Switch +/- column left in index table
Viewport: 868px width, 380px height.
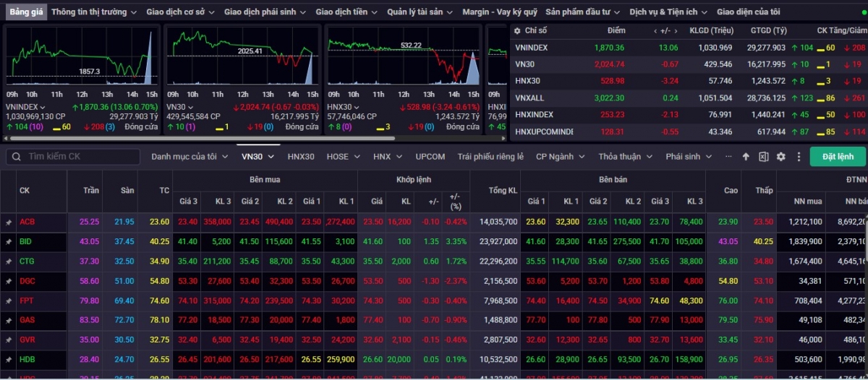tap(656, 31)
